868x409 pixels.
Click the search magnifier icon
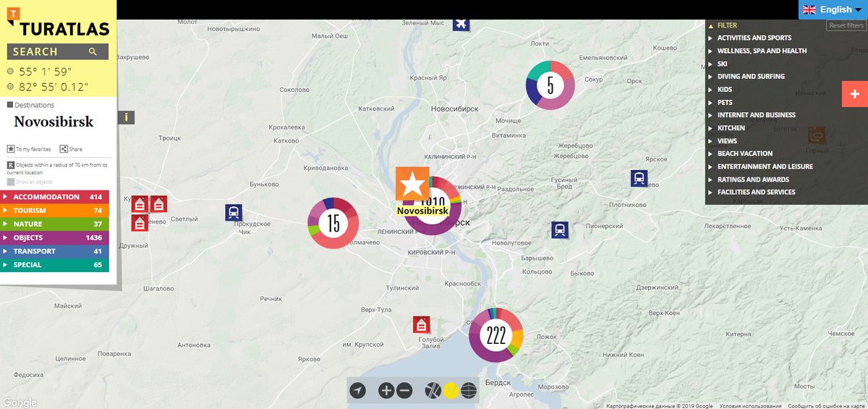pos(93,52)
